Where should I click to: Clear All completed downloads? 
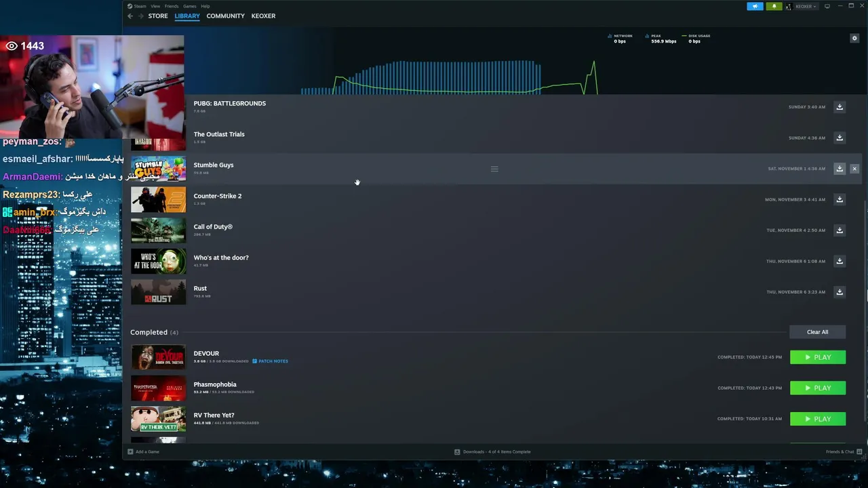coord(817,332)
